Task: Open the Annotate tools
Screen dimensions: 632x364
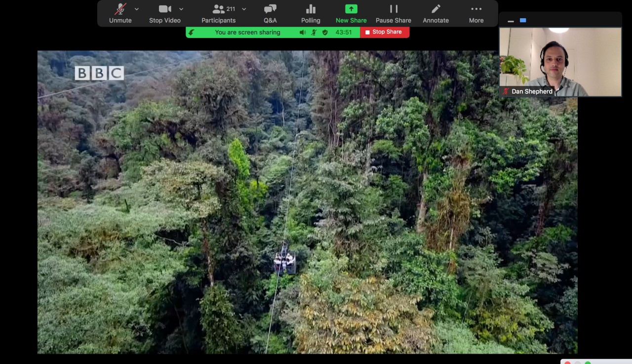Action: (x=435, y=14)
